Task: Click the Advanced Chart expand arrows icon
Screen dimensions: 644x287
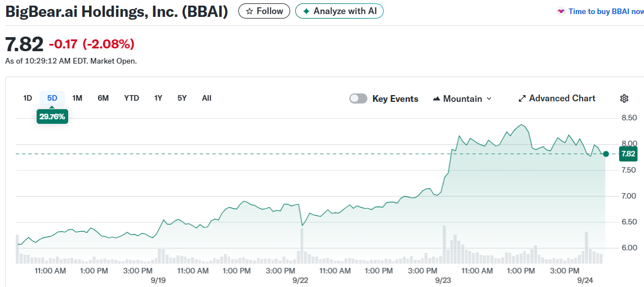Action: click(x=522, y=98)
